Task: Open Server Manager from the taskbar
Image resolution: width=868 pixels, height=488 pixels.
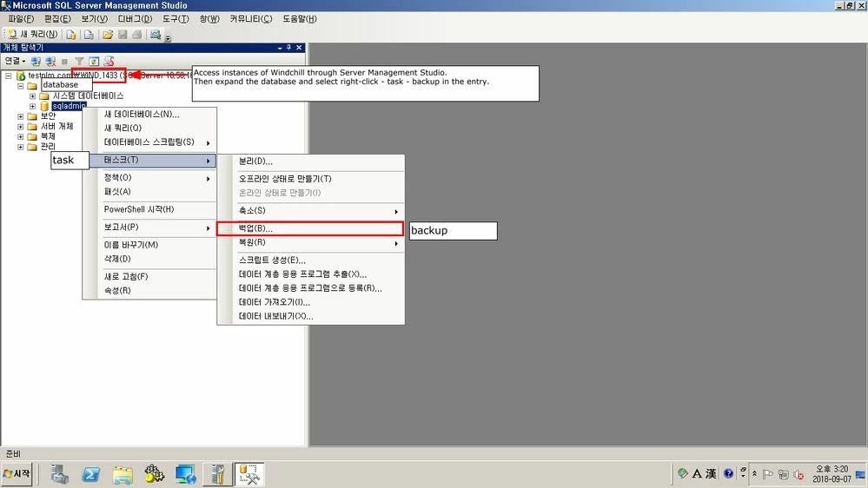Action: click(60, 474)
